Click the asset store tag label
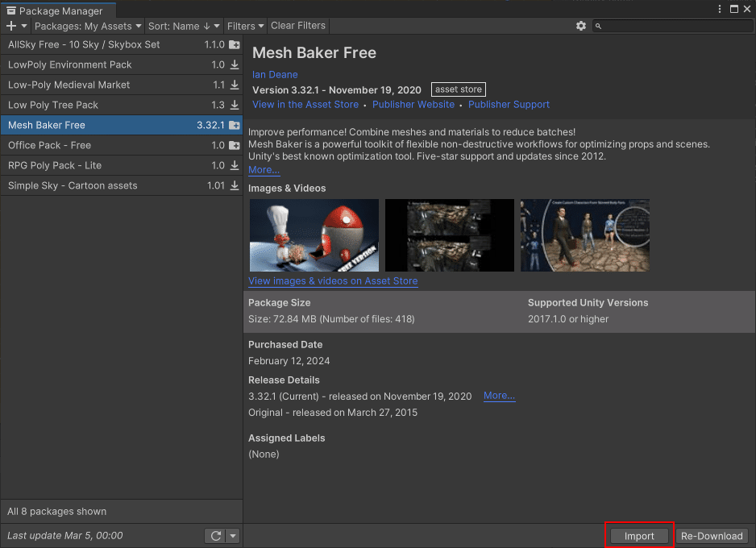The width and height of the screenshot is (756, 548). point(458,89)
